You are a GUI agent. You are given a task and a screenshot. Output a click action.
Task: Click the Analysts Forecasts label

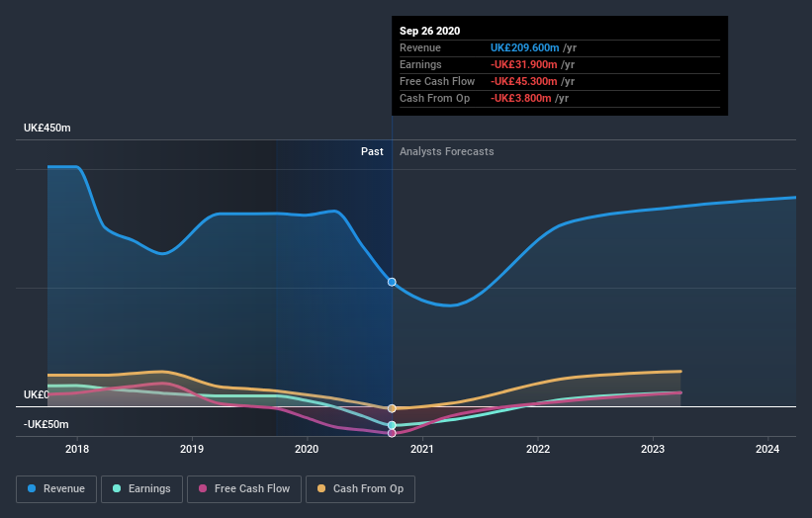[x=447, y=151]
